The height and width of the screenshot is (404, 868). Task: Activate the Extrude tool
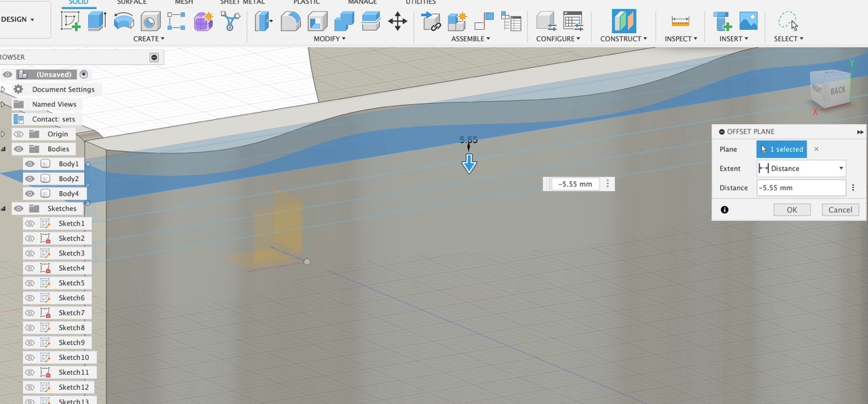96,22
